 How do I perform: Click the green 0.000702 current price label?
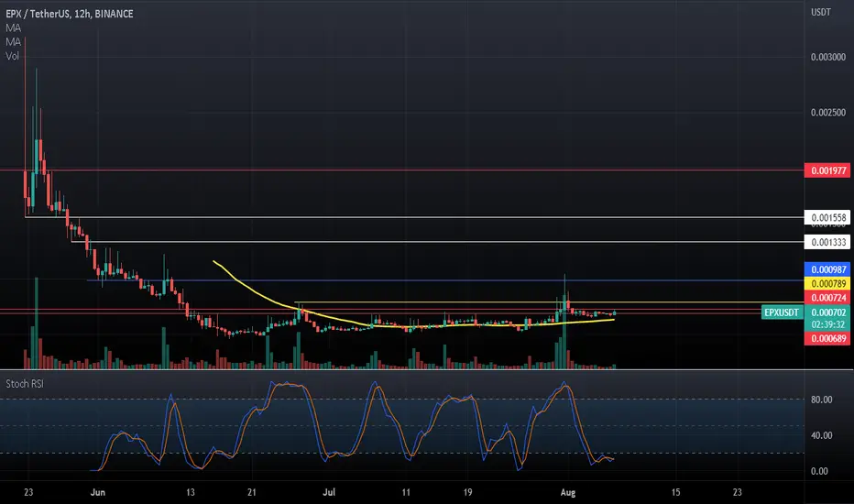827,312
